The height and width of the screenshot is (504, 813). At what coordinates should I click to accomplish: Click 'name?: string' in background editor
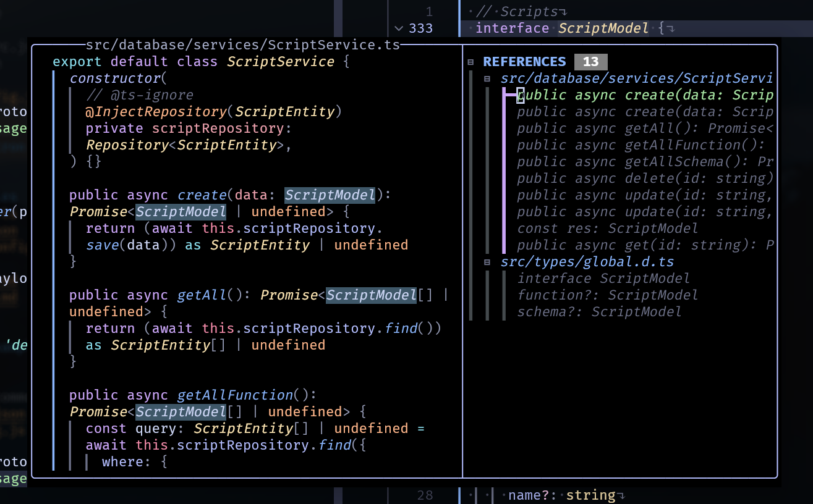click(x=562, y=495)
